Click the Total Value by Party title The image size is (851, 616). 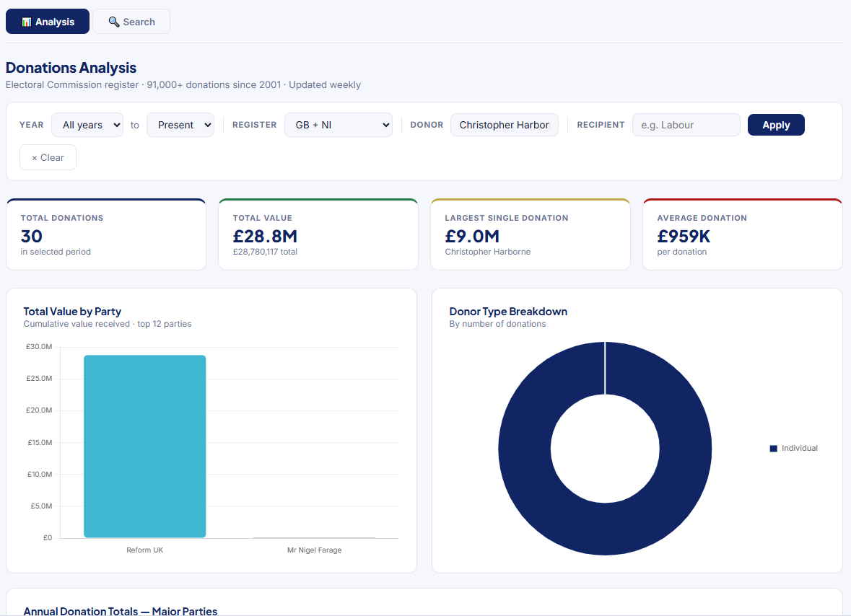[x=72, y=312]
